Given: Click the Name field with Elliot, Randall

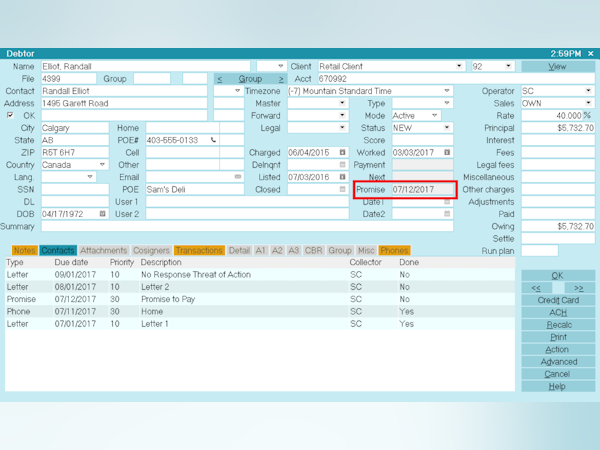Looking at the screenshot, I should 145,66.
